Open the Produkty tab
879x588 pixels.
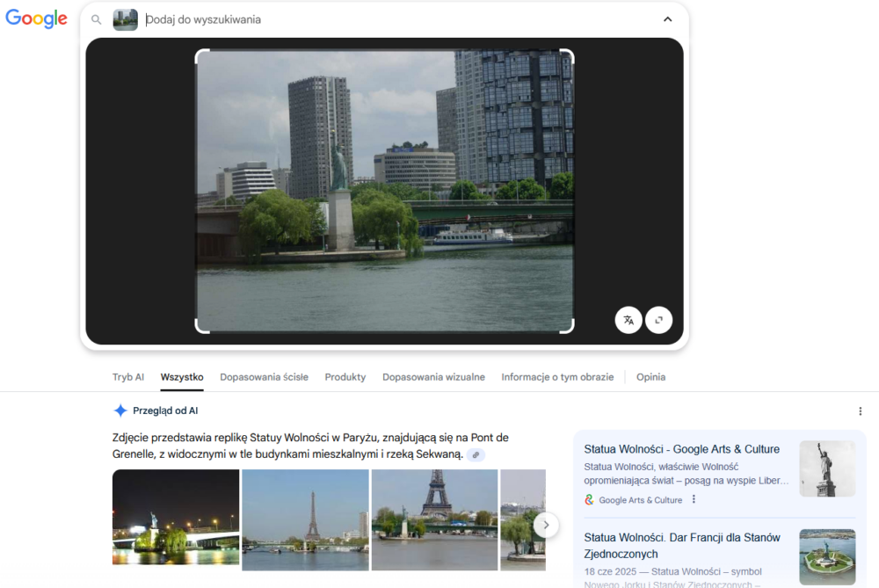tap(345, 377)
